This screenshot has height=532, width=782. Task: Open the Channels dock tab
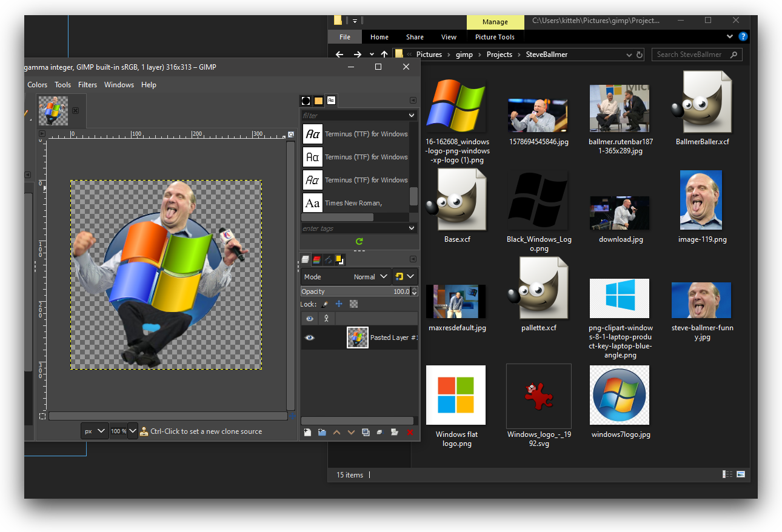click(316, 259)
